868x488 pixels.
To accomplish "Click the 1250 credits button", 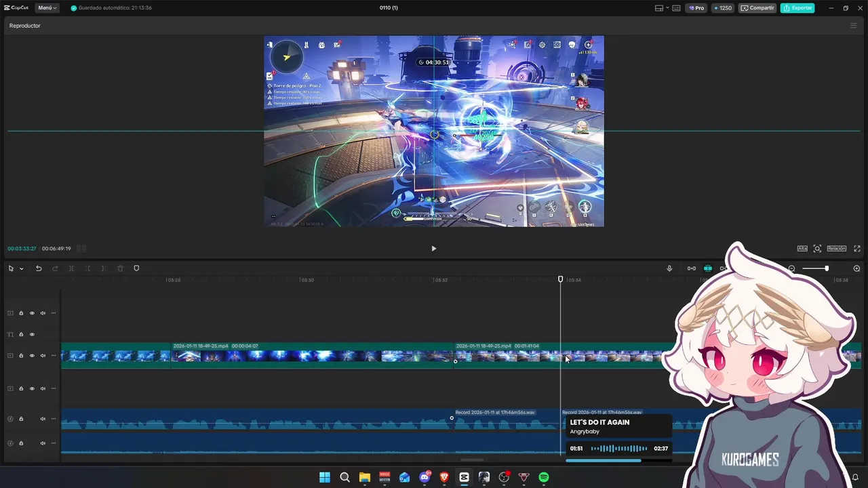I will click(x=723, y=8).
